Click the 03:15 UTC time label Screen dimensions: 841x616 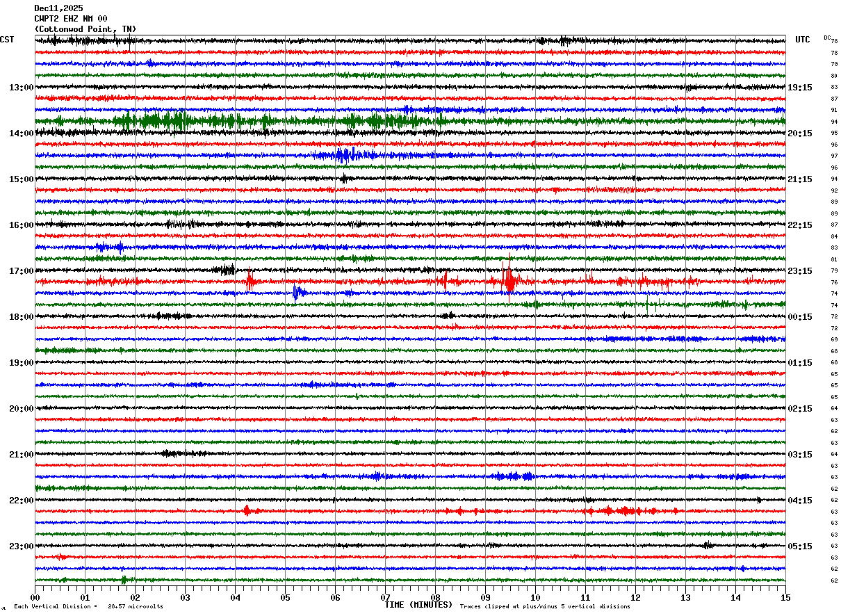click(x=799, y=455)
